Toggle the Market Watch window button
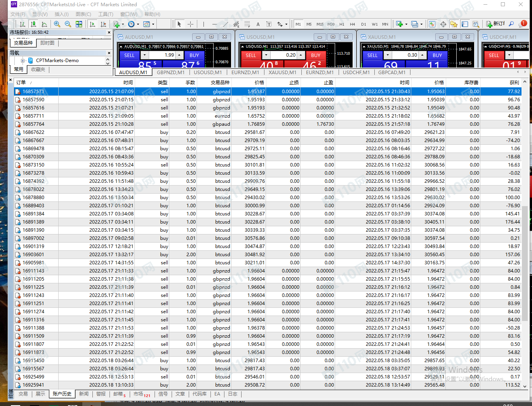 (x=432, y=24)
